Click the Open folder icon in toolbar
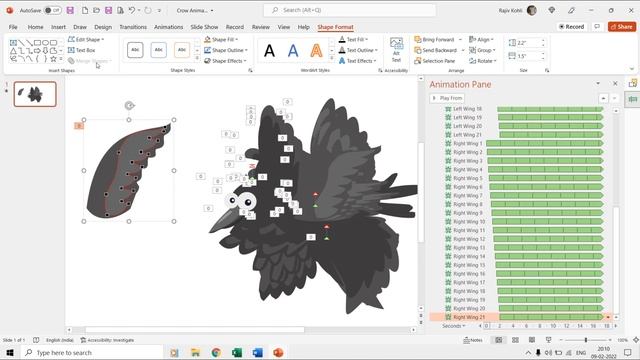This screenshot has height=360, width=640. (96, 10)
